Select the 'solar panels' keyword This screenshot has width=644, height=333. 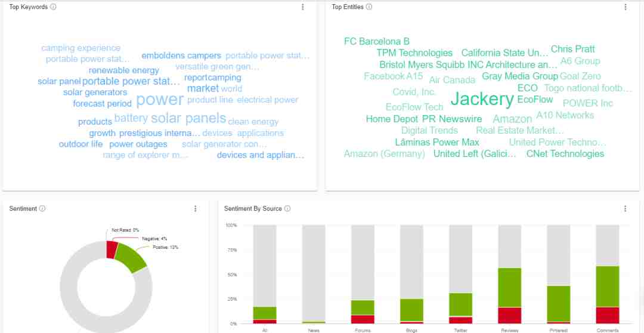pyautogui.click(x=188, y=118)
